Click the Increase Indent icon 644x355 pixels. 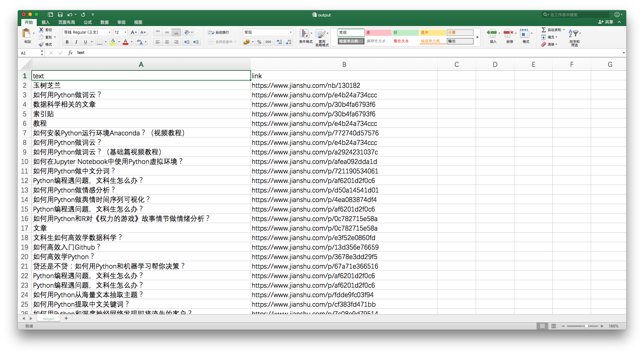196,42
